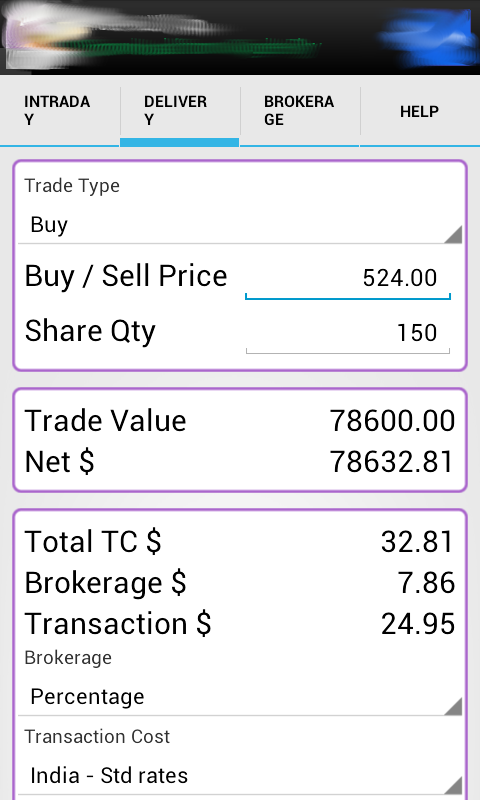The width and height of the screenshot is (480, 800).
Task: Click the Share Qty input field
Action: click(x=348, y=333)
